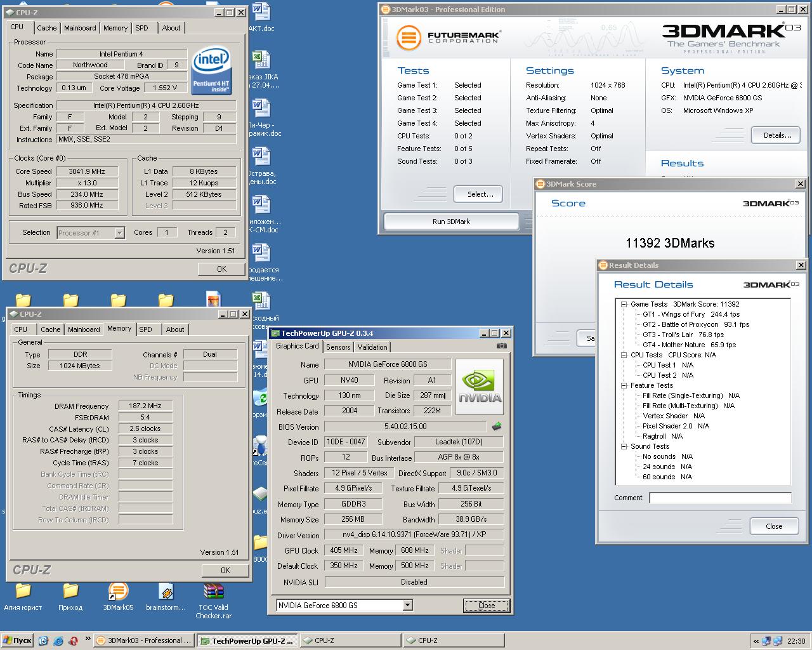
Task: Click OK in the bottom CPU-Z window
Action: 225,571
